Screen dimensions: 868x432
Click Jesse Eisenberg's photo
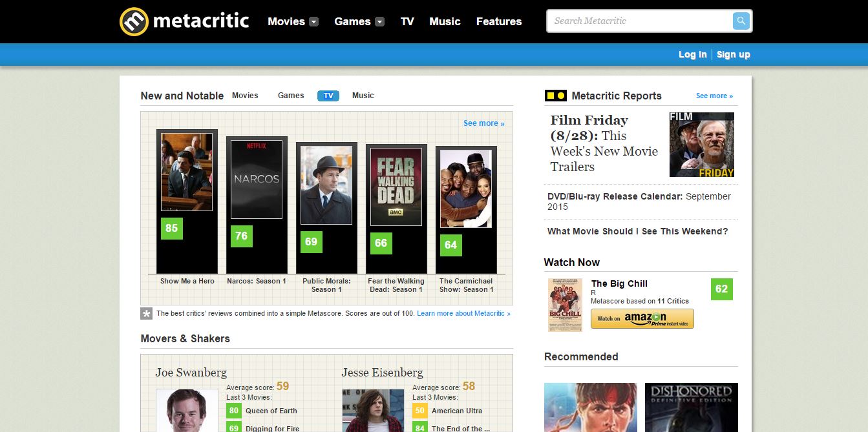tap(373, 411)
